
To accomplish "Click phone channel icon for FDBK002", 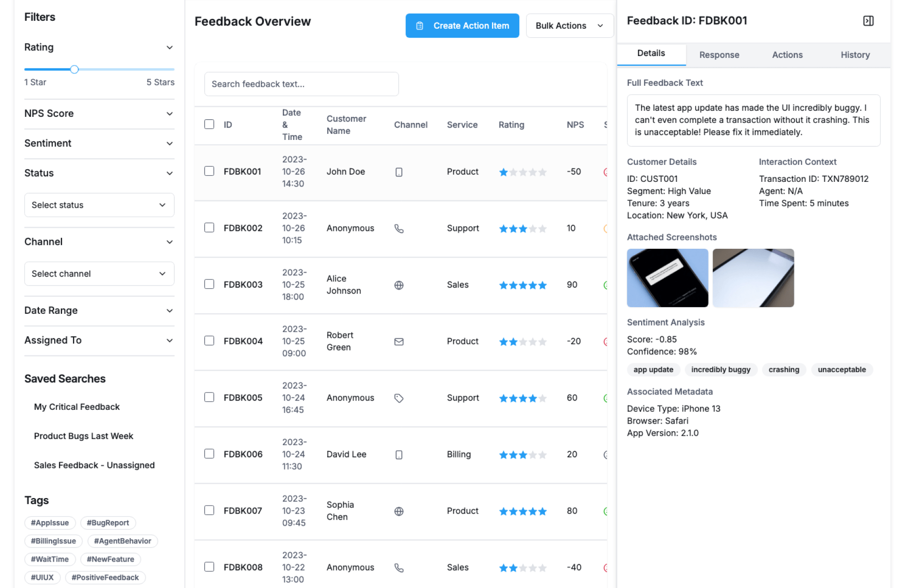I will [x=399, y=229].
